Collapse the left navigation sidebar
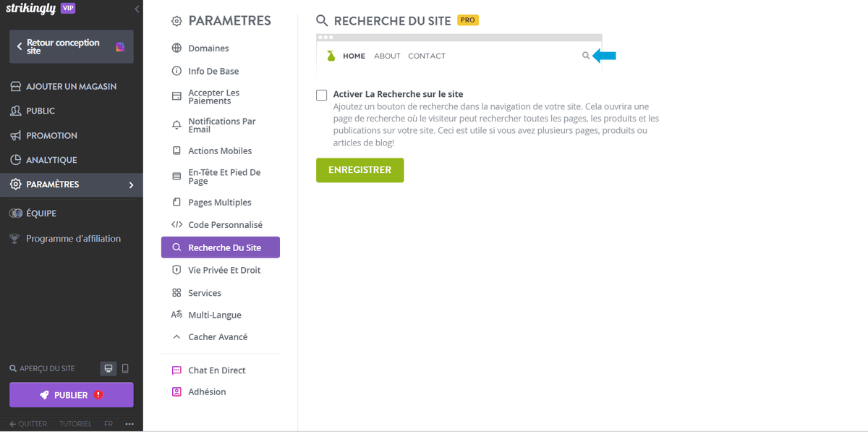Viewport: 868px width, 432px height. [x=137, y=9]
